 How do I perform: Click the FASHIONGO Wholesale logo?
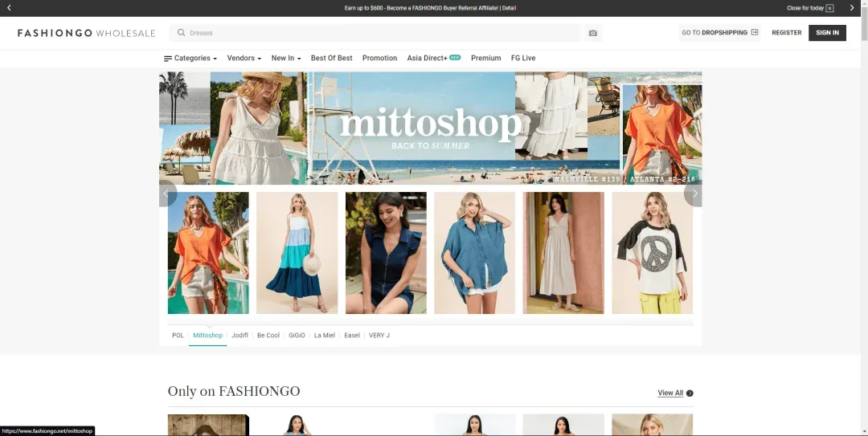click(x=86, y=33)
